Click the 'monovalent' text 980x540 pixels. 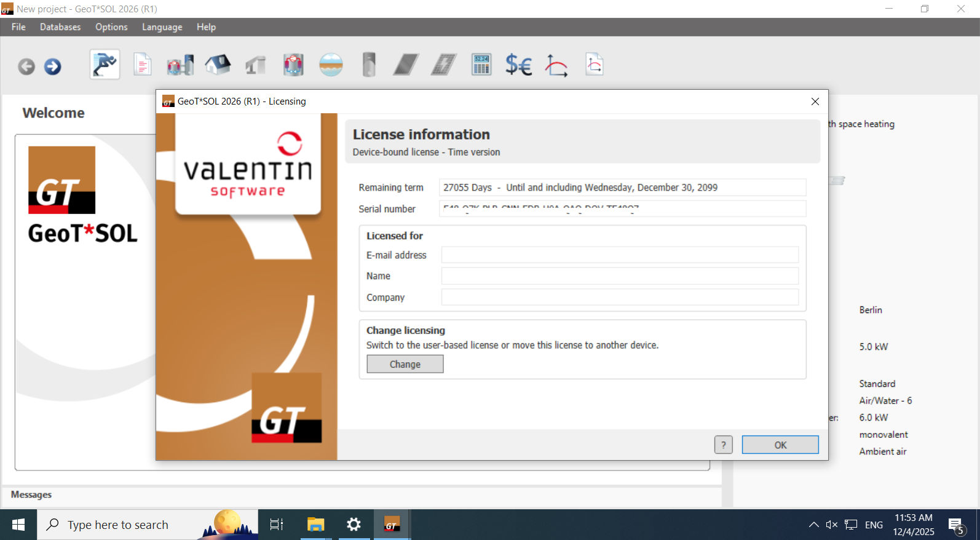coord(883,434)
